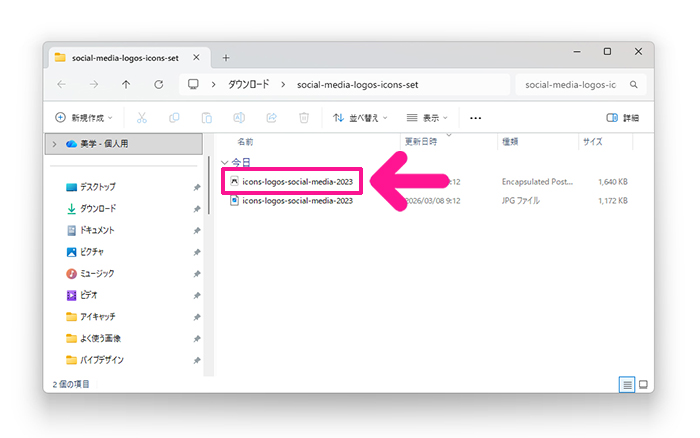Switch to details list view icon

[627, 384]
